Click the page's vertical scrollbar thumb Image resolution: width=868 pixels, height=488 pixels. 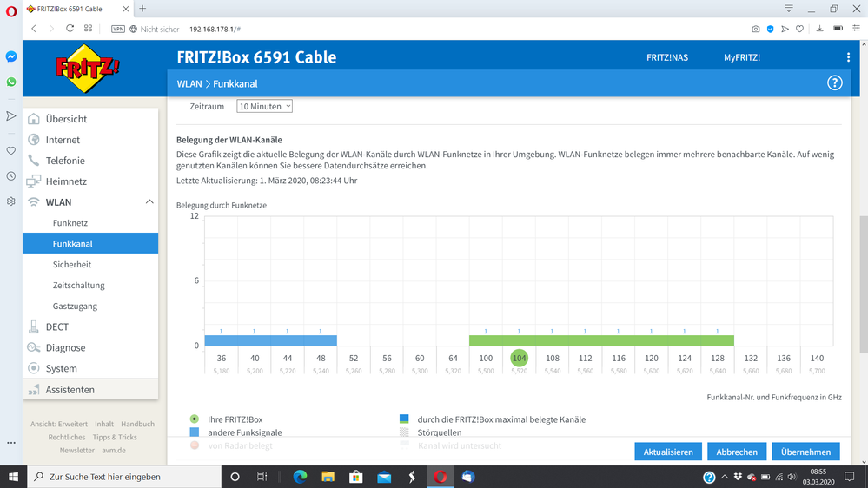[x=864, y=285]
